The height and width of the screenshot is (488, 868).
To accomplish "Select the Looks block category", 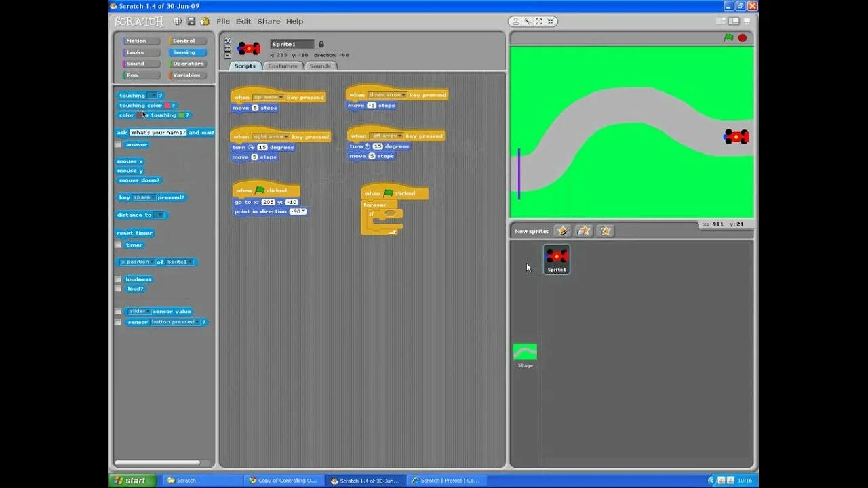I will (x=141, y=52).
